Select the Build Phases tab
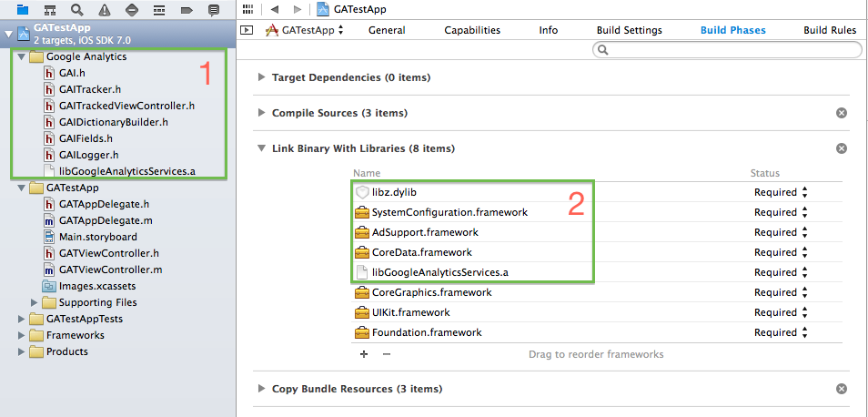868x417 pixels. [733, 30]
